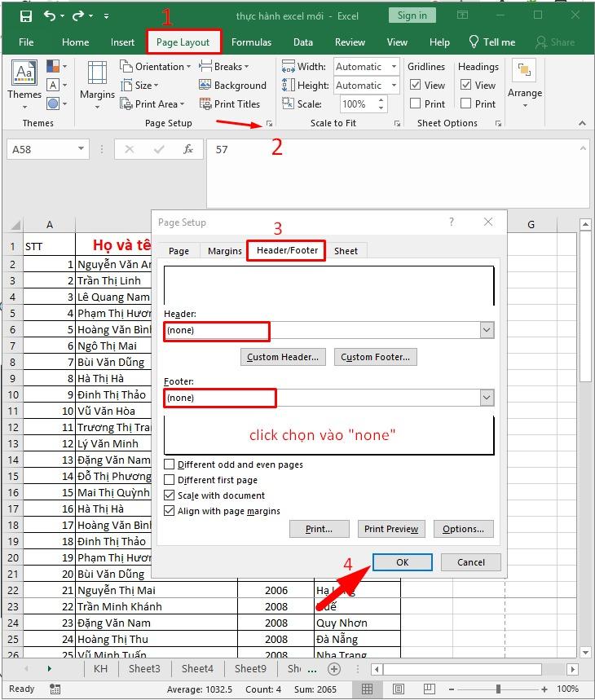The image size is (595, 700).
Task: Open the File menu tab
Action: click(x=26, y=42)
